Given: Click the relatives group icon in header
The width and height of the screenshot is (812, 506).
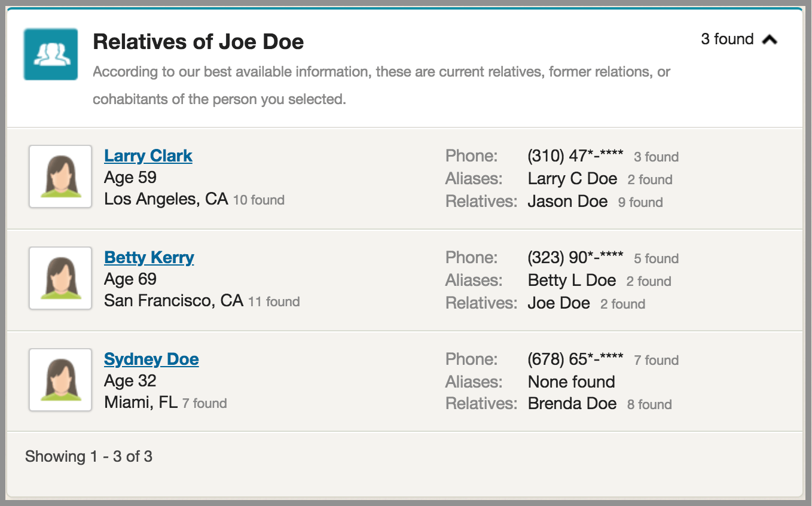Looking at the screenshot, I should coord(51,54).
